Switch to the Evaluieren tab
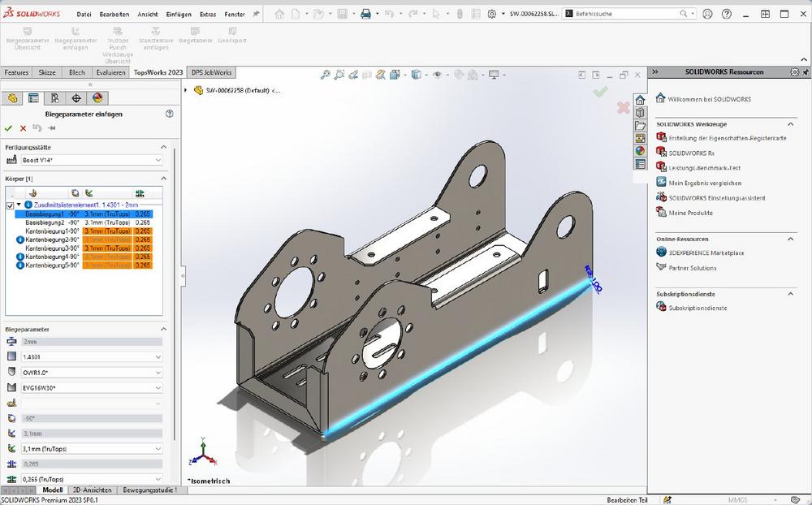The height and width of the screenshot is (505, 812). [x=110, y=72]
